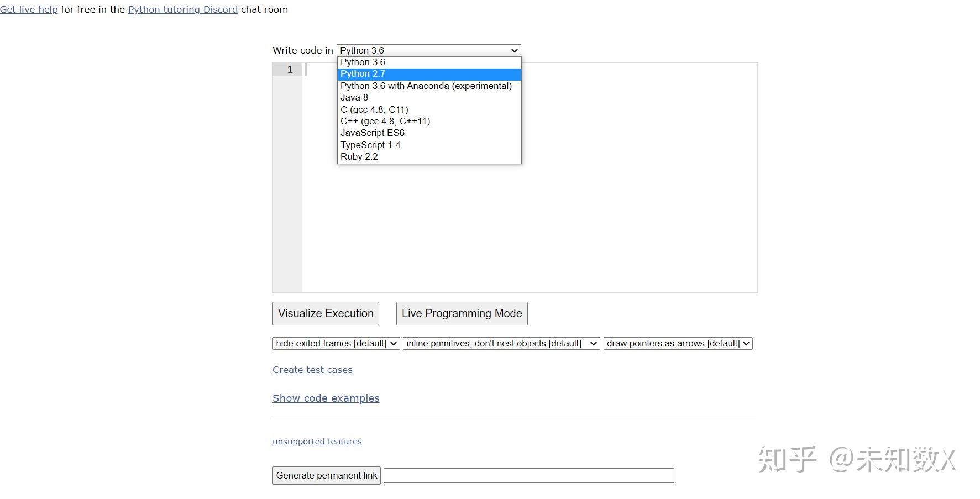Pick Python 3.6 with Anaconda option

coord(426,86)
